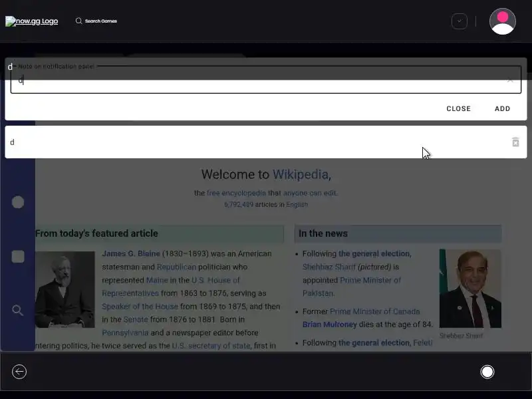The height and width of the screenshot is (399, 532).
Task: Open the Prime Minister of Pakistan link
Action: click(352, 287)
